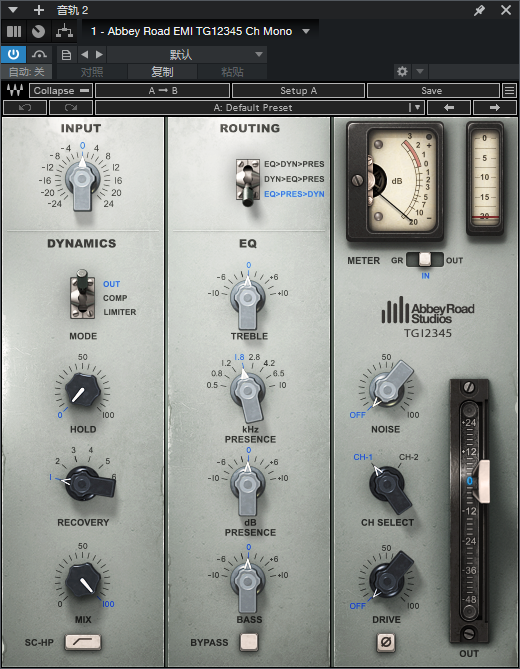Image resolution: width=520 pixels, height=669 pixels.
Task: Go to next preset with right triangle
Action: pos(99,55)
